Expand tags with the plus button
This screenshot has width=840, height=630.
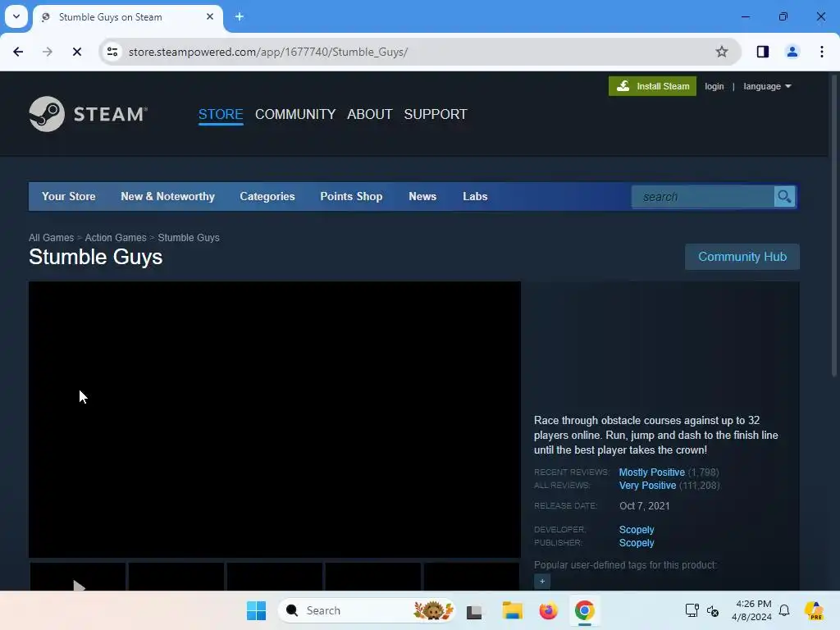coord(542,582)
